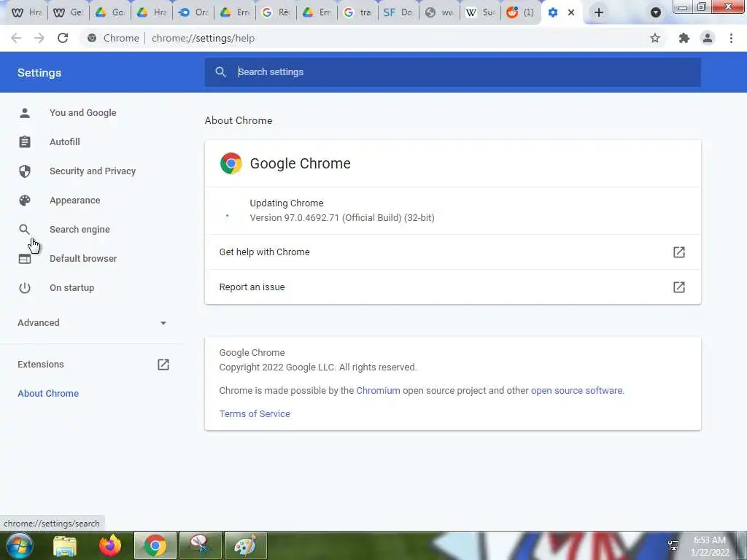Viewport: 747px width, 560px height.
Task: Open the Snipping Tool taskbar icon
Action: point(201,545)
